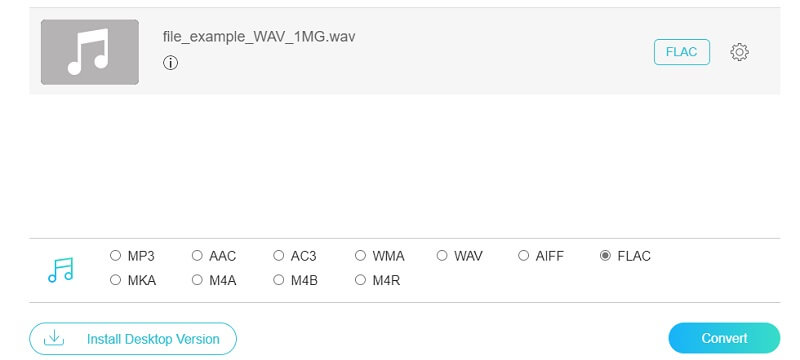Choose the MKA format radio button
This screenshot has height=360, width=800.
pos(115,280)
